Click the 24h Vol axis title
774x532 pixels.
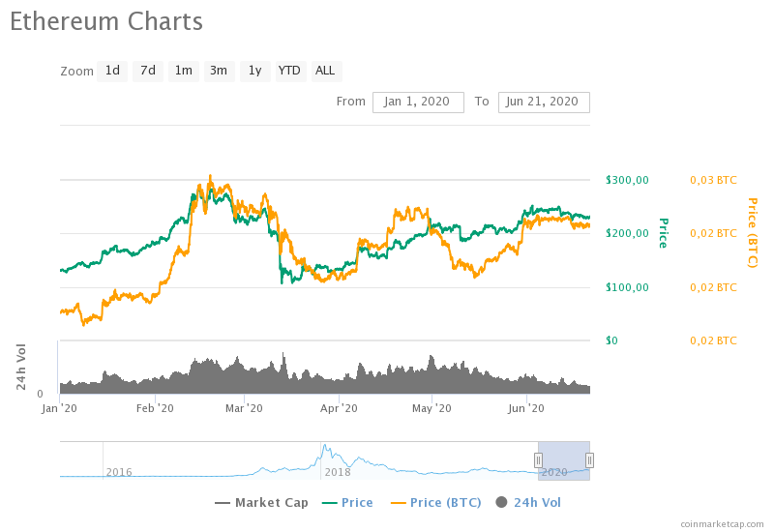click(x=20, y=368)
